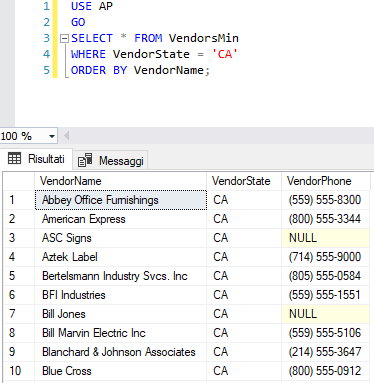Click cell 'Bill Jones'
This screenshot has height=383, width=374.
pyautogui.click(x=121, y=314)
